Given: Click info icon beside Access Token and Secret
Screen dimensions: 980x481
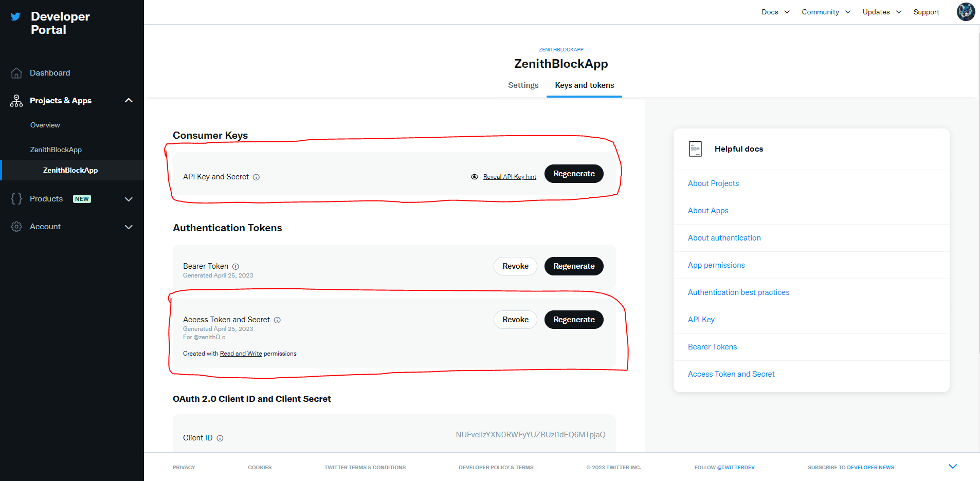Looking at the screenshot, I should click(x=277, y=320).
